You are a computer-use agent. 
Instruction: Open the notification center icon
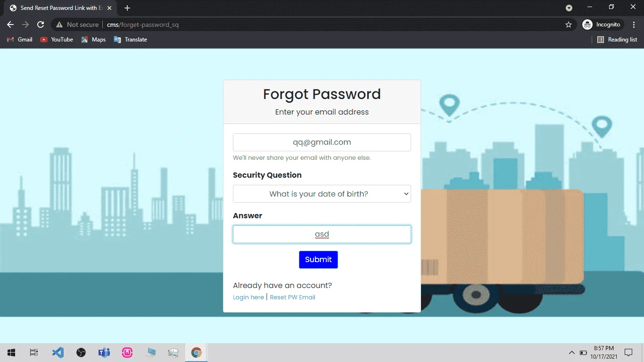coord(628,353)
